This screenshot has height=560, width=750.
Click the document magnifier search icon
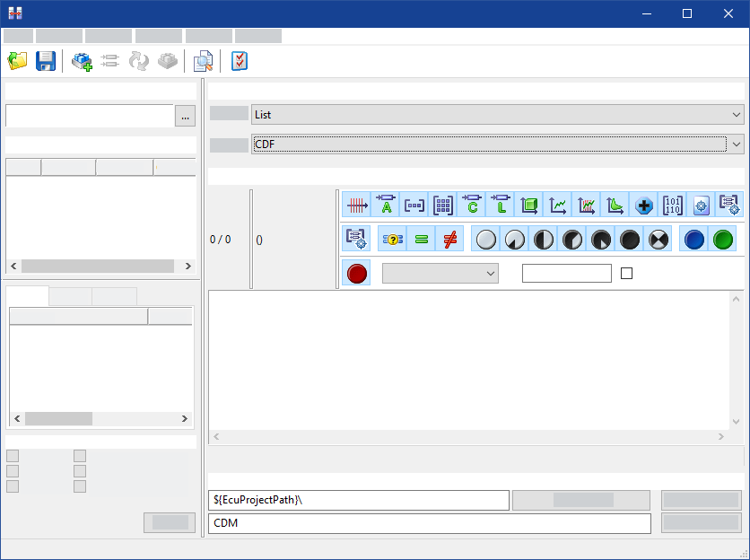(204, 61)
